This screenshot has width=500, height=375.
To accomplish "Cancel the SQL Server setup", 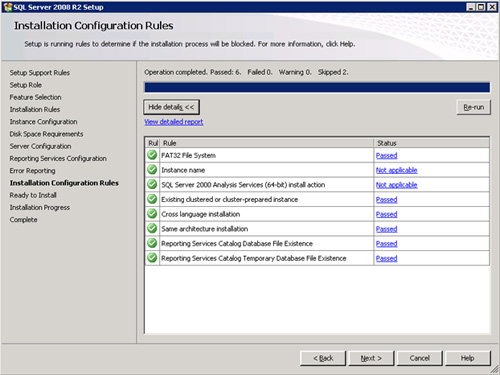I will [420, 358].
